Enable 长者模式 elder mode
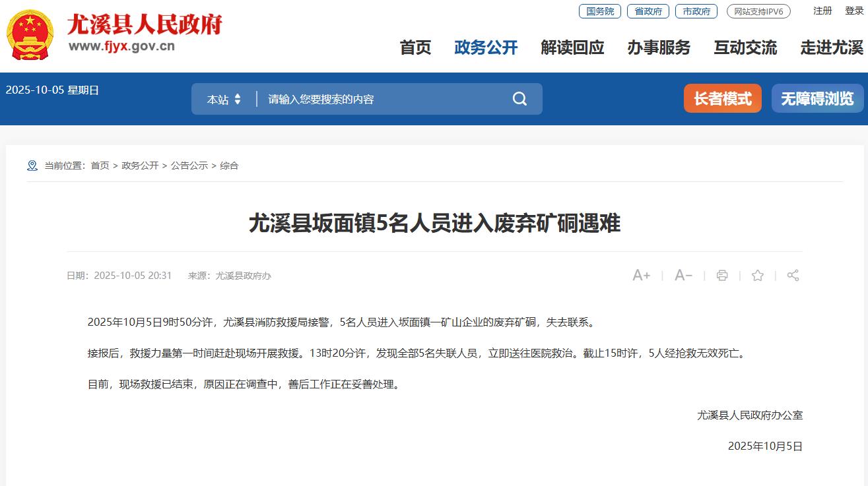868x486 pixels. (x=723, y=99)
